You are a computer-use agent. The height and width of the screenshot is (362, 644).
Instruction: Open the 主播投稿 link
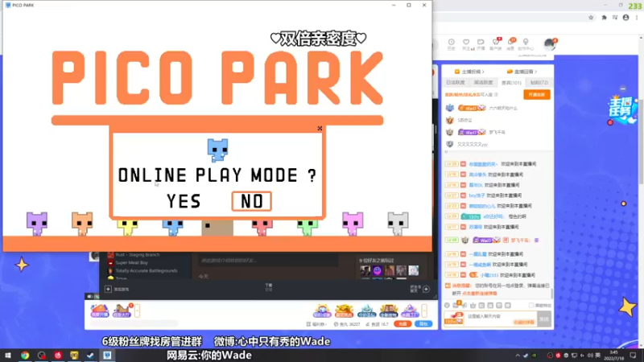click(x=469, y=72)
